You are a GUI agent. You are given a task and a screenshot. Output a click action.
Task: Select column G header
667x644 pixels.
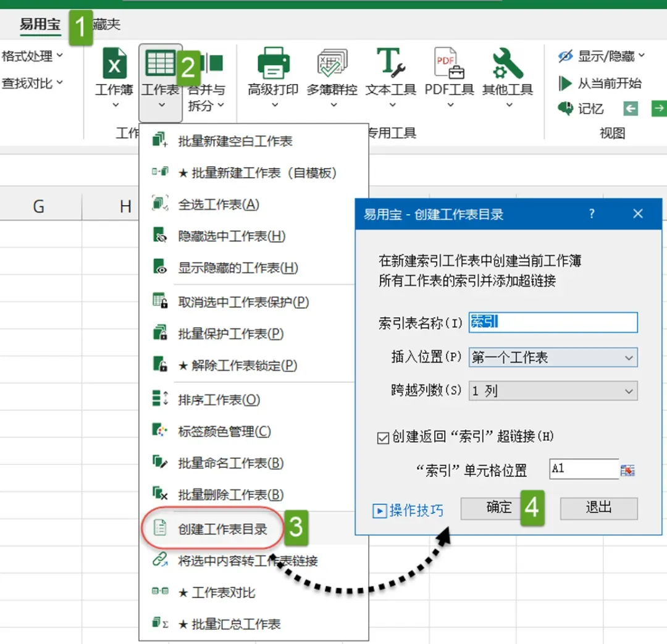tap(38, 207)
